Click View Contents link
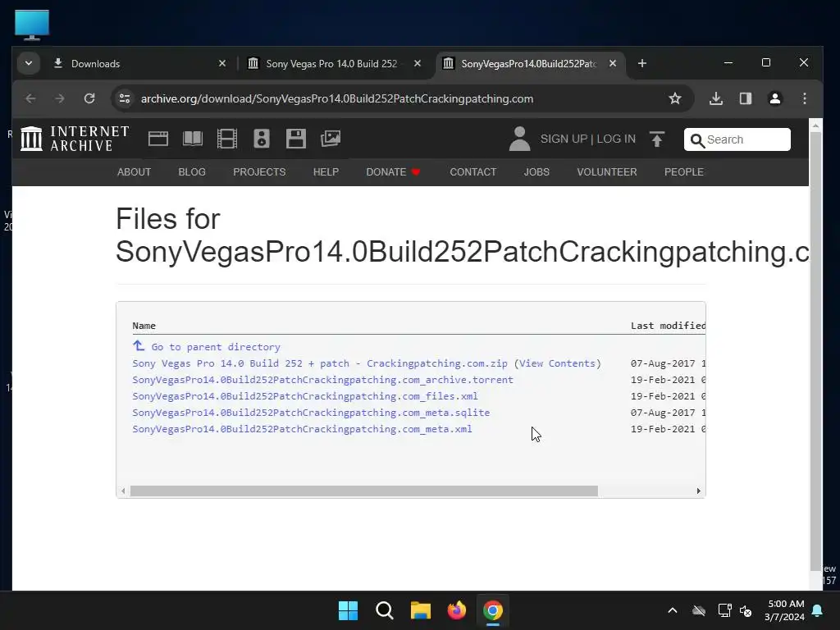Viewport: 840px width, 630px height. coord(557,363)
